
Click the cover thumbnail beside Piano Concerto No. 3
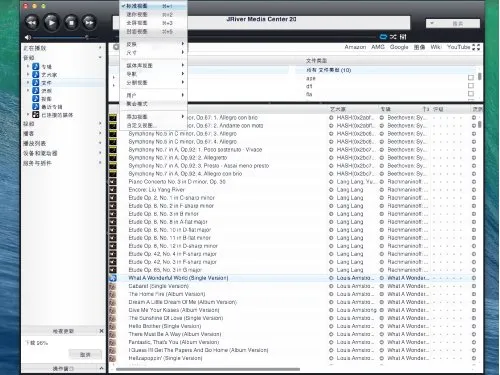(x=113, y=182)
